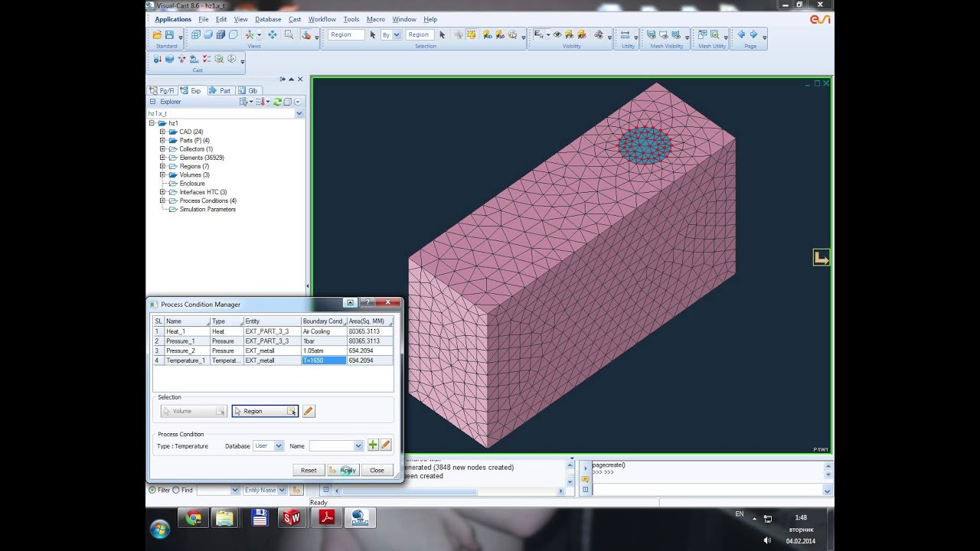Click the pencil edit icon beside Name dropdown
This screenshot has width=980, height=551.
click(x=385, y=445)
